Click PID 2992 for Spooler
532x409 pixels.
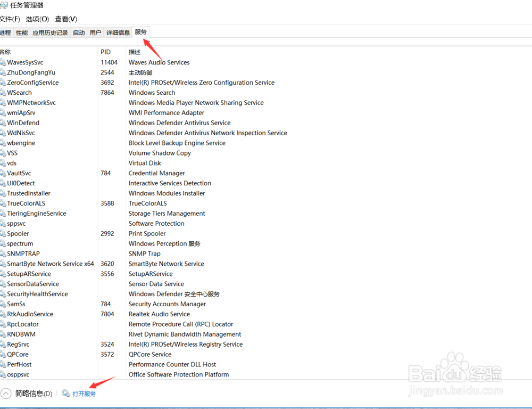coord(107,234)
